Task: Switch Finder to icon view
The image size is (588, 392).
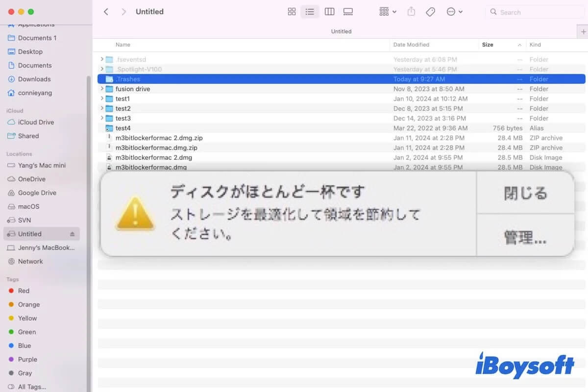Action: [x=292, y=11]
